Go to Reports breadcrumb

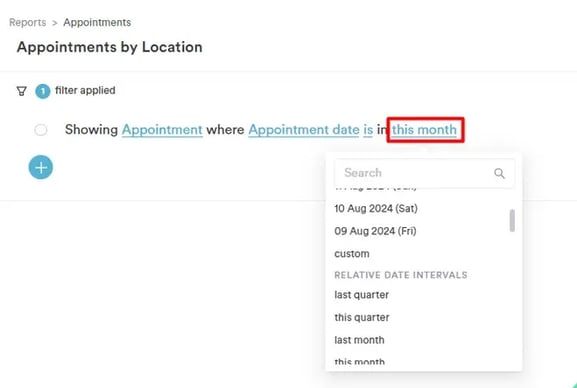pos(28,22)
